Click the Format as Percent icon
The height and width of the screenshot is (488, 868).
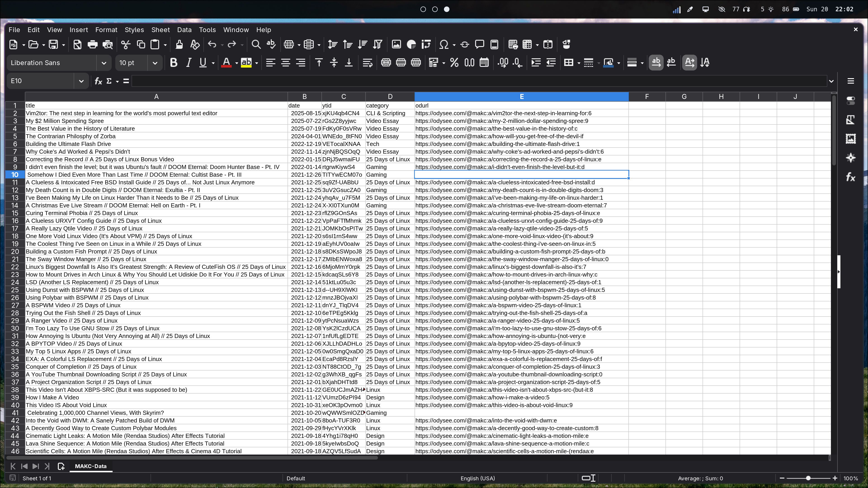click(454, 63)
